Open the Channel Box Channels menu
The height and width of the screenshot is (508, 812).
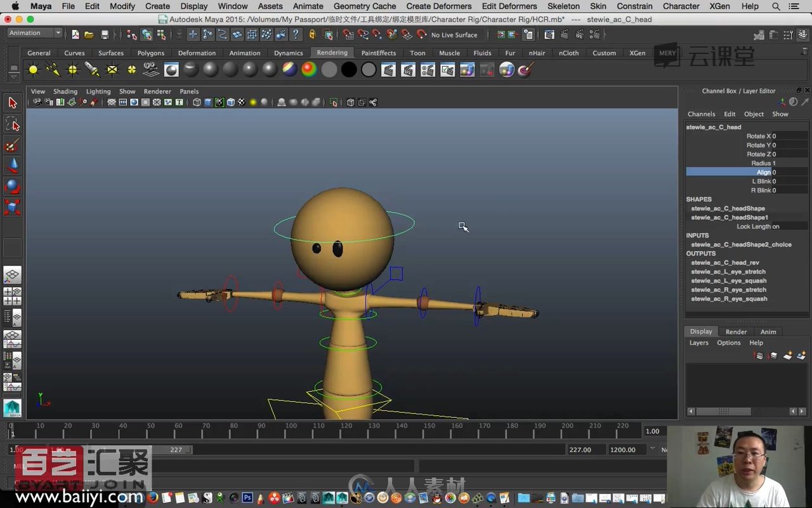[701, 114]
